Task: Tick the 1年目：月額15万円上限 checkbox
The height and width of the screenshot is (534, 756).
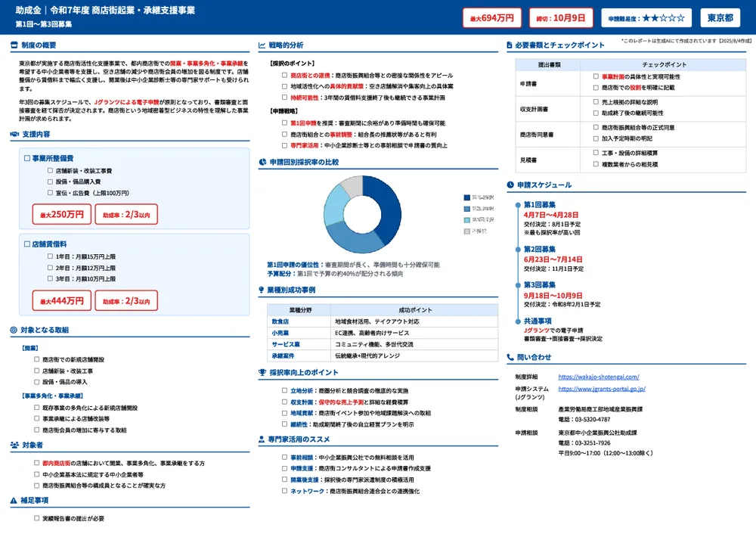Action: click(50, 256)
